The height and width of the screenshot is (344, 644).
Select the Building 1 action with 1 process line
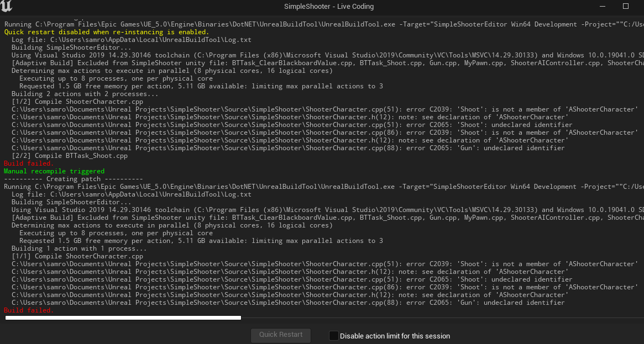click(79, 248)
